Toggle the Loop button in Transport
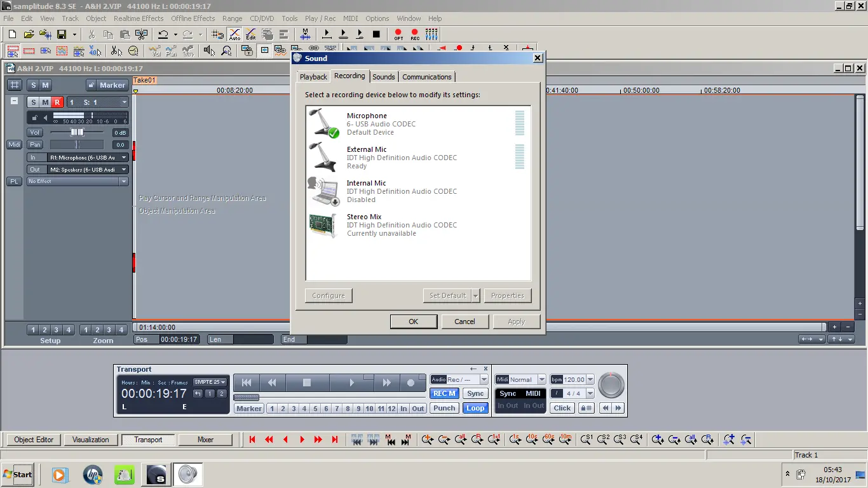 [x=475, y=409]
